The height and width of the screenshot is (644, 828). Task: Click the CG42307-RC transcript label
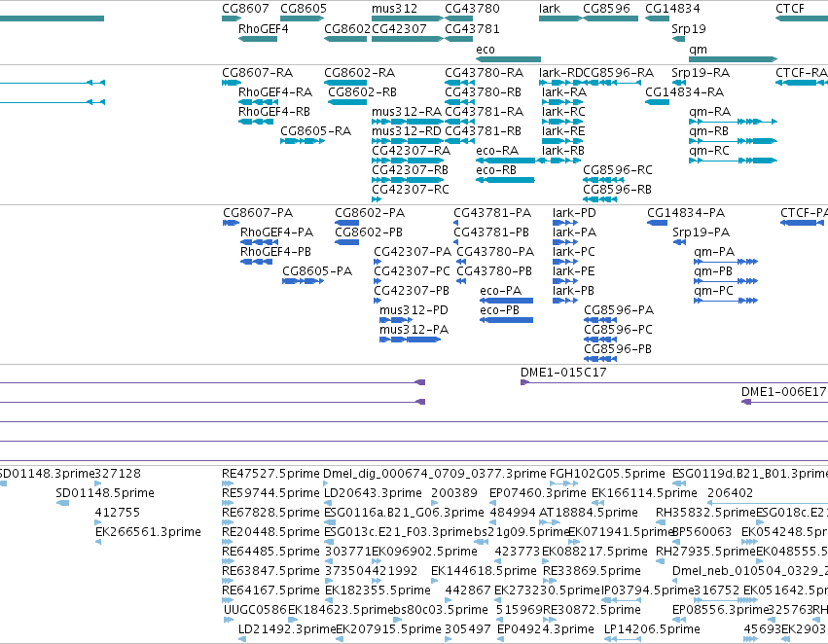(411, 189)
